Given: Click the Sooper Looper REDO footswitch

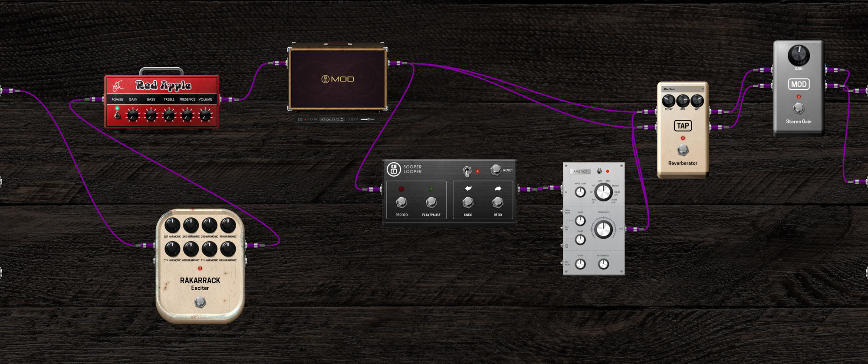Looking at the screenshot, I should [x=498, y=202].
